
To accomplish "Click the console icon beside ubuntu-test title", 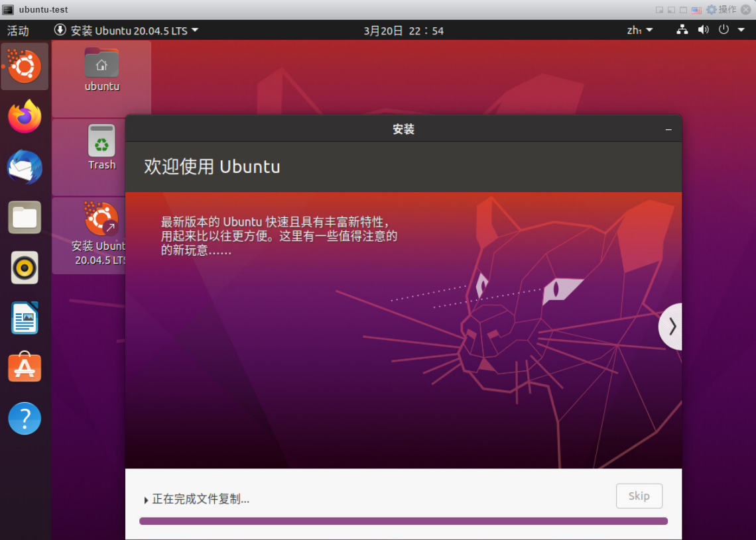I will tap(8, 10).
